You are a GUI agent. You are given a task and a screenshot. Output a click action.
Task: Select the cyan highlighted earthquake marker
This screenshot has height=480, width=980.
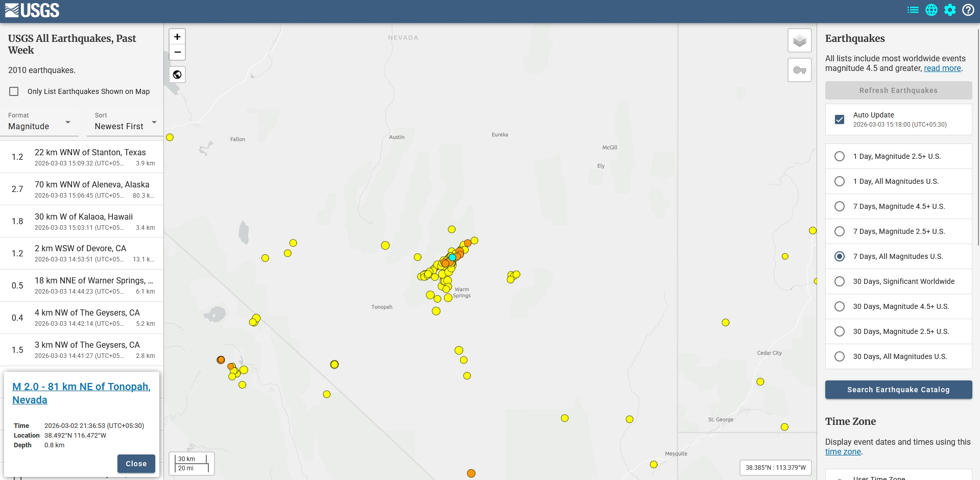coord(452,257)
